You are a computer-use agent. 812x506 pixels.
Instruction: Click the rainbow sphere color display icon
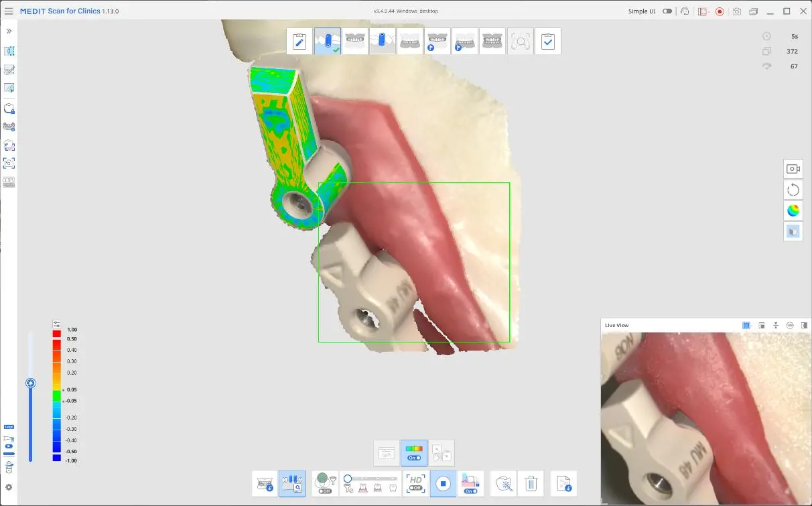(793, 210)
